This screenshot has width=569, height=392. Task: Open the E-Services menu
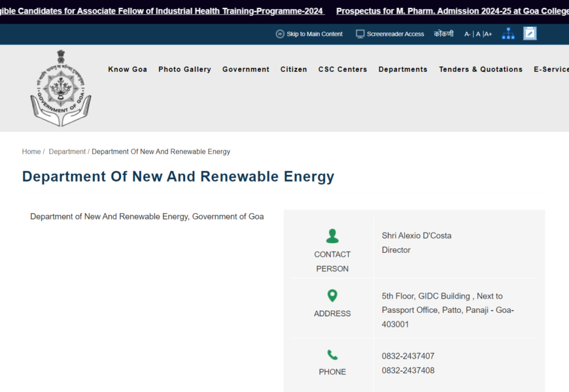coord(551,69)
